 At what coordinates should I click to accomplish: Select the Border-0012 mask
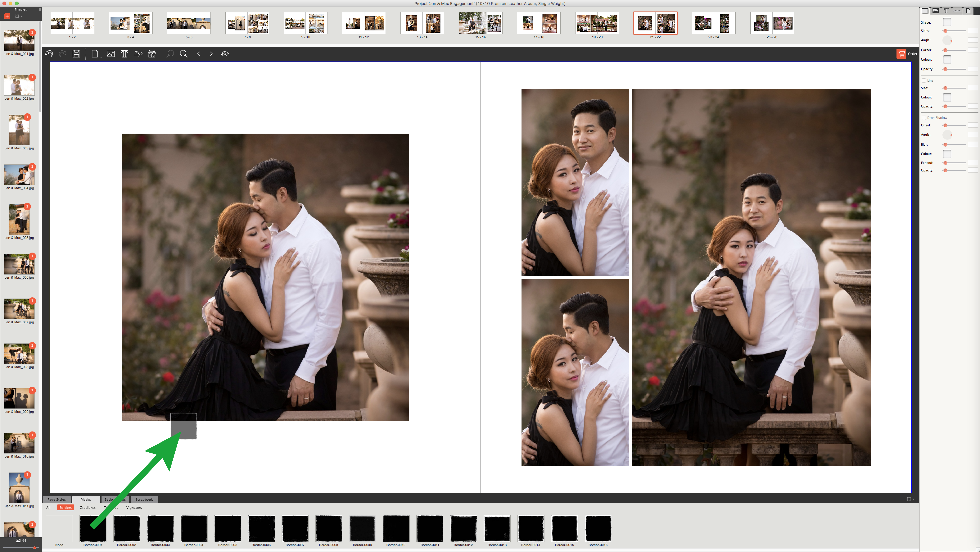click(463, 528)
